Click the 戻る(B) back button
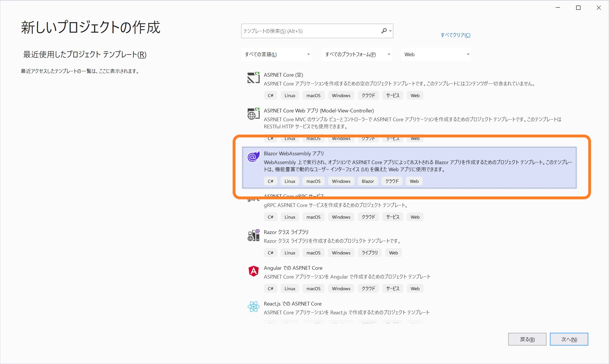 pyautogui.click(x=527, y=339)
